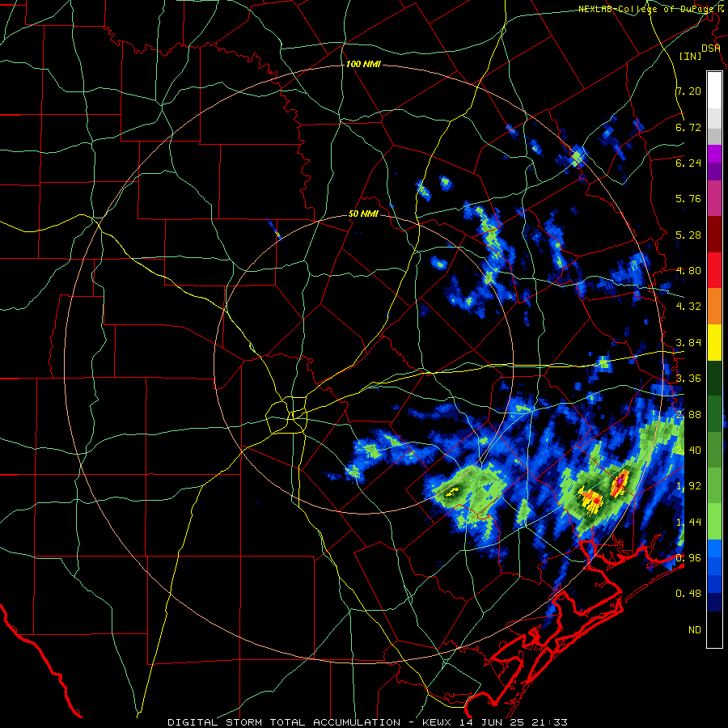Click the 1.92 legend value

pos(688,486)
